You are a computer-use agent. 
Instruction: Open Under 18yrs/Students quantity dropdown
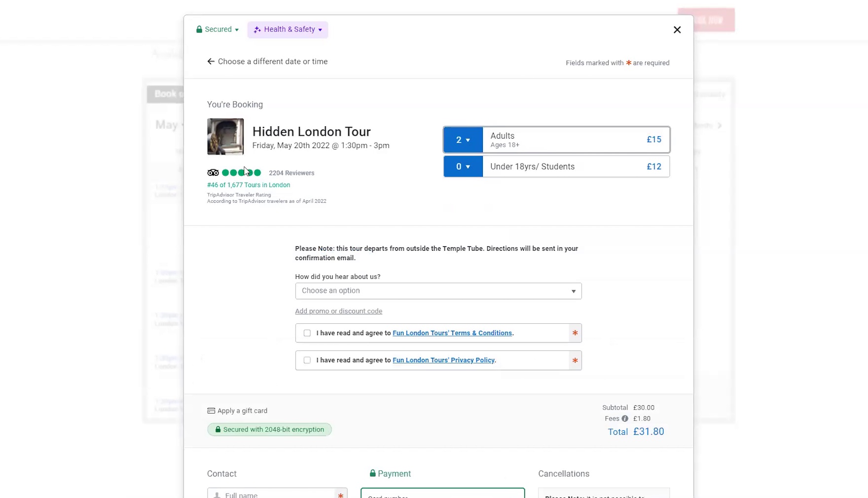point(463,167)
